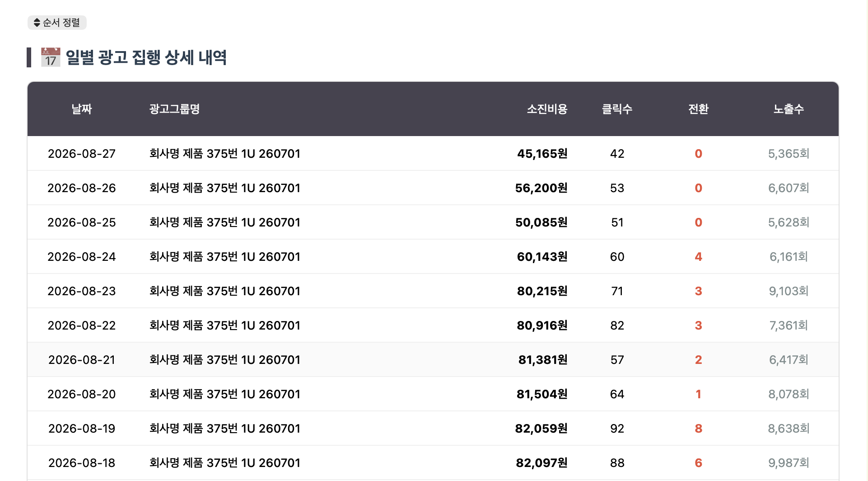Screen dimensions: 868x481
Task: Click the conversion value 2 on 2026-08-21
Action: tap(698, 360)
